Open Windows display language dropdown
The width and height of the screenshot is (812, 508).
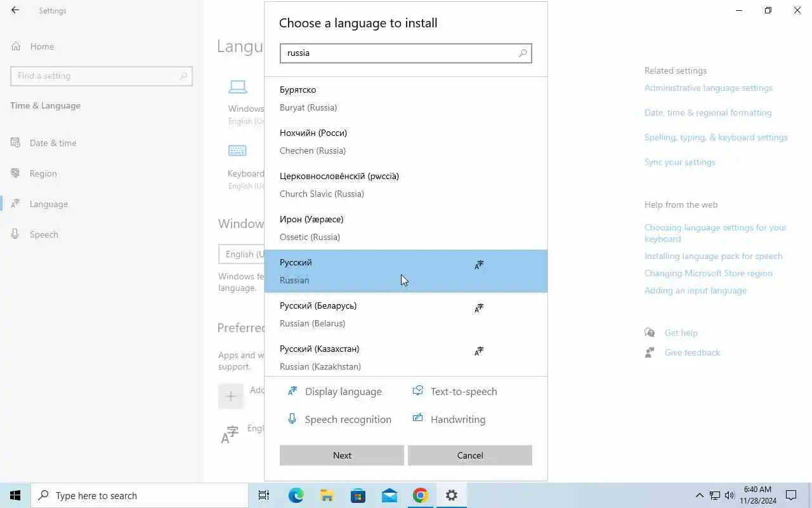[x=241, y=254]
